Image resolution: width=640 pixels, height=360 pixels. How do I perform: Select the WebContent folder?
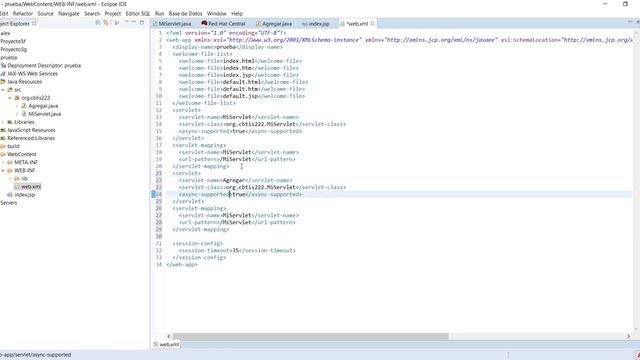[22, 154]
